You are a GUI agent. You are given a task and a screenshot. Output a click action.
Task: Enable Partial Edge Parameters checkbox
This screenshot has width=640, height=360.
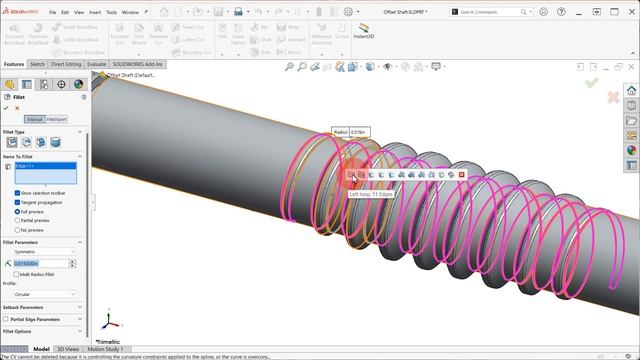pos(5,319)
